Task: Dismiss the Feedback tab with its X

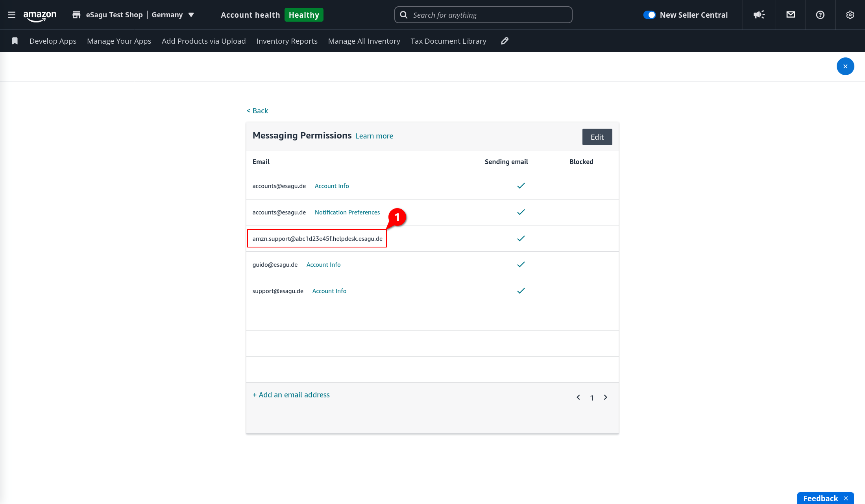Action: 846,498
